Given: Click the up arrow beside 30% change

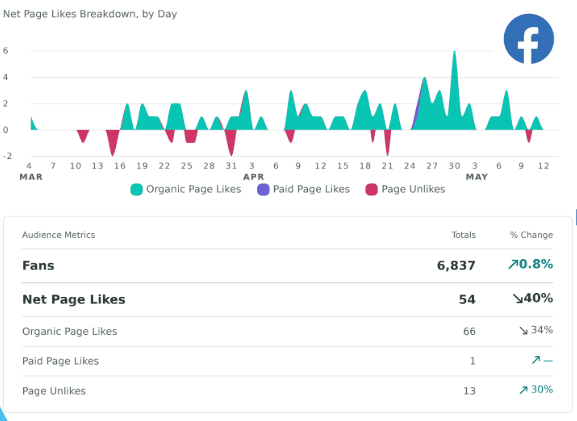Looking at the screenshot, I should 523,390.
